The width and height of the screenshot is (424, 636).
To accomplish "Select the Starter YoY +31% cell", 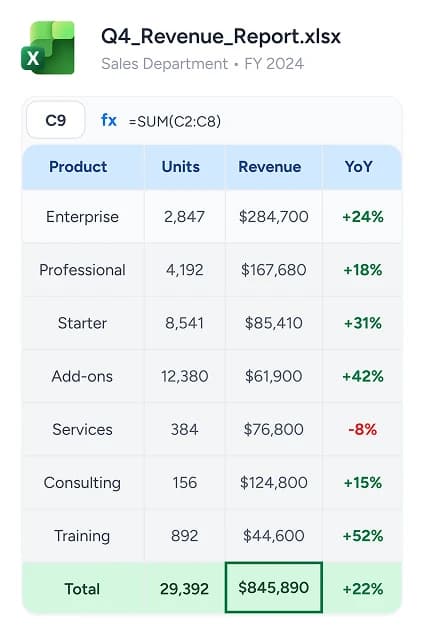I will click(x=362, y=323).
